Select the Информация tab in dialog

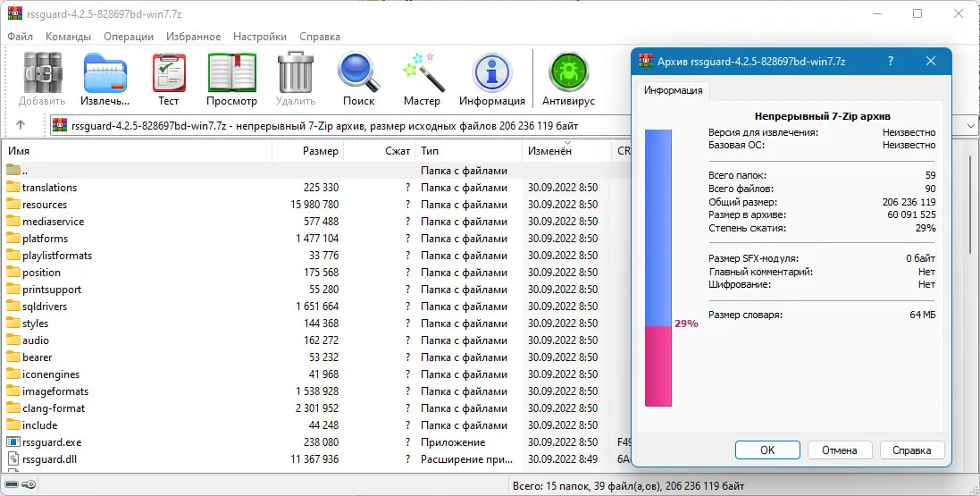click(x=673, y=90)
